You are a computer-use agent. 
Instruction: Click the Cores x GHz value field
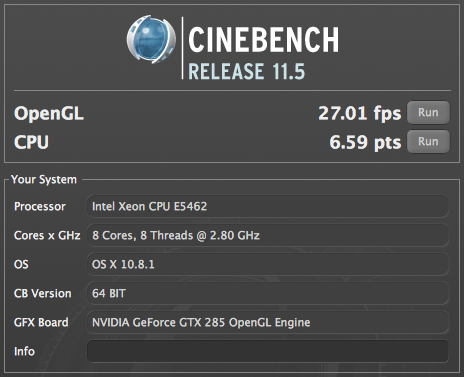268,235
